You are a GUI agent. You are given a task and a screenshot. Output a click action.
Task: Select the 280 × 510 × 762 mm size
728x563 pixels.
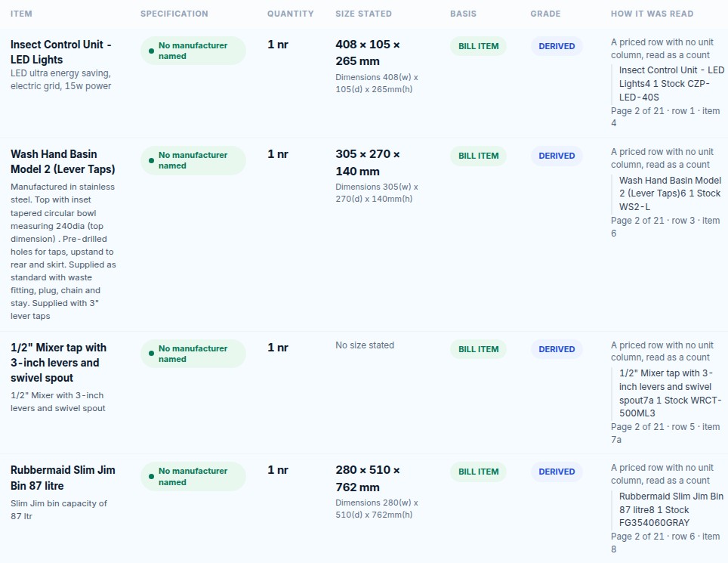tap(368, 478)
